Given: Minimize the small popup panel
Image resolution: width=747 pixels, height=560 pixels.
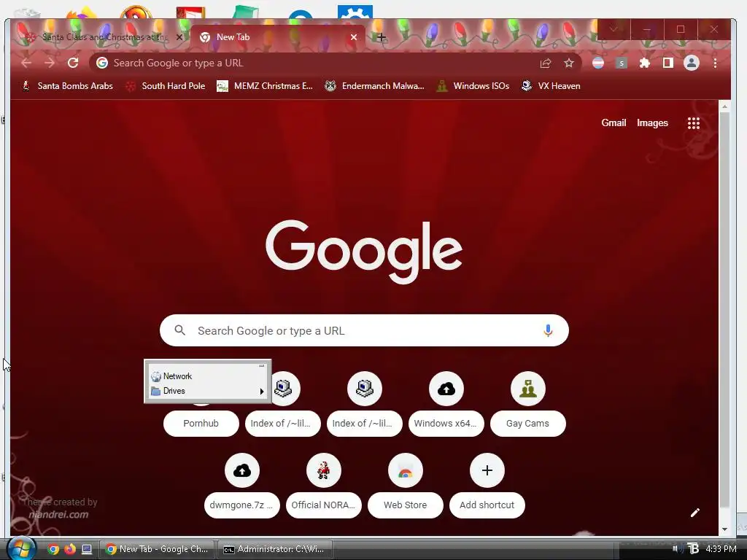Looking at the screenshot, I should [x=262, y=366].
